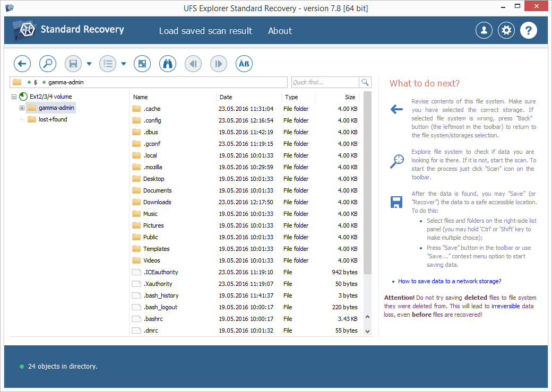Select Ext2/3/4 volume in tree
Screen dimensions: 552x392
(x=51, y=97)
